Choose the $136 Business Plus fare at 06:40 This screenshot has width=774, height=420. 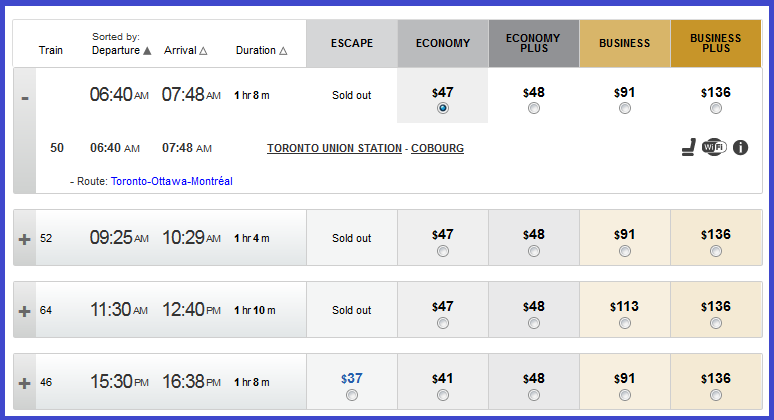pyautogui.click(x=716, y=108)
